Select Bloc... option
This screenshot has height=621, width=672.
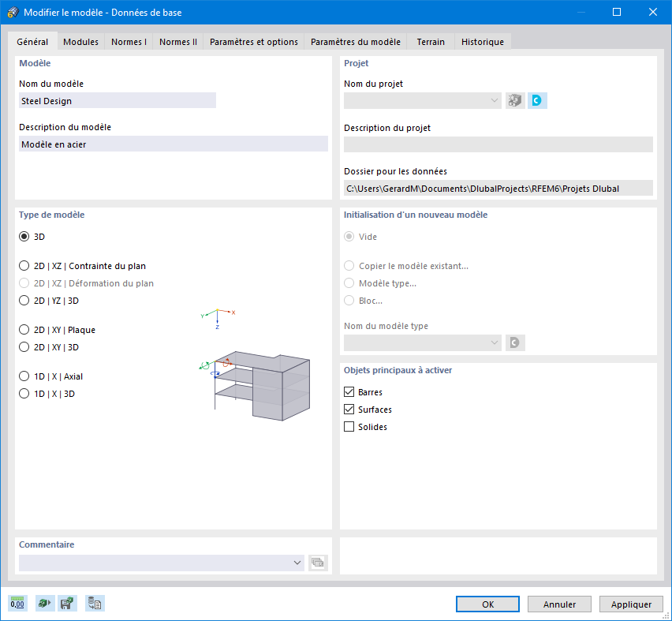point(349,301)
